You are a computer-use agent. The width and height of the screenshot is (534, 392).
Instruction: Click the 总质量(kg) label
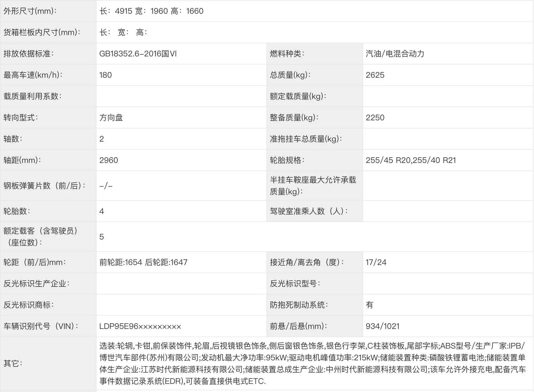click(290, 75)
